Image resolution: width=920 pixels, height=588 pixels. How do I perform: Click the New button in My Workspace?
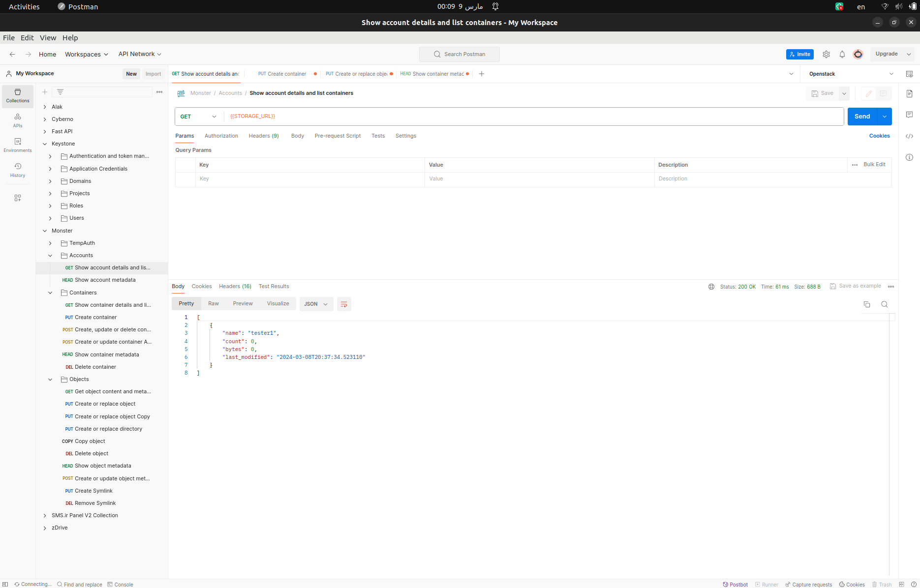(131, 74)
